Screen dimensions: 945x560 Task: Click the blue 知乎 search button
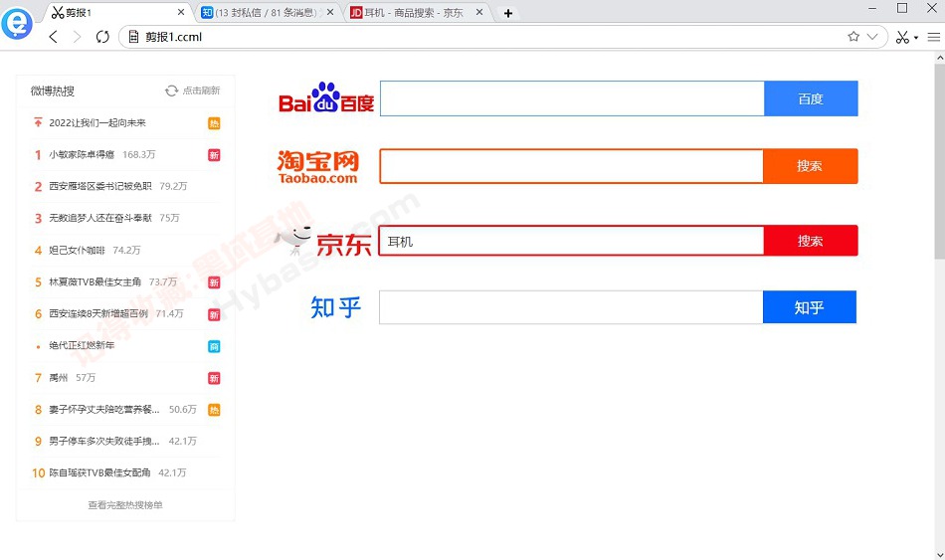(x=810, y=307)
